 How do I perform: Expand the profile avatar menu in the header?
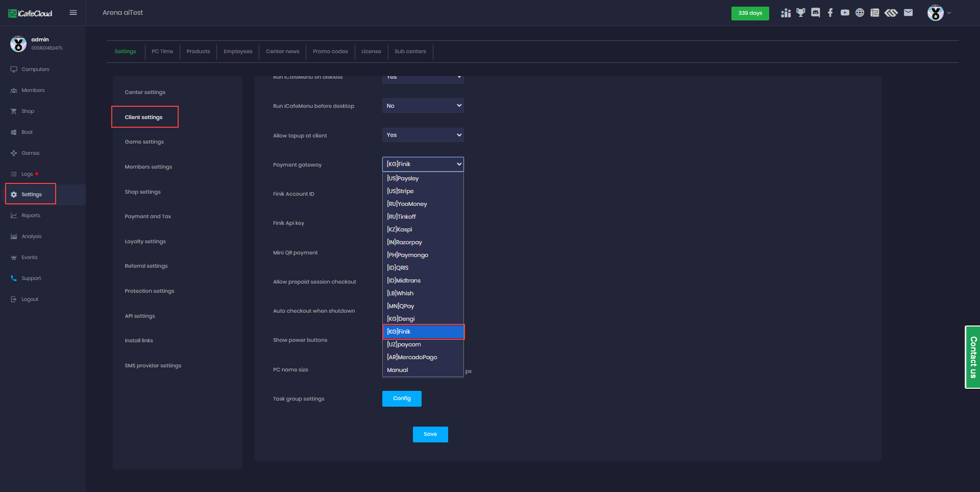(939, 13)
